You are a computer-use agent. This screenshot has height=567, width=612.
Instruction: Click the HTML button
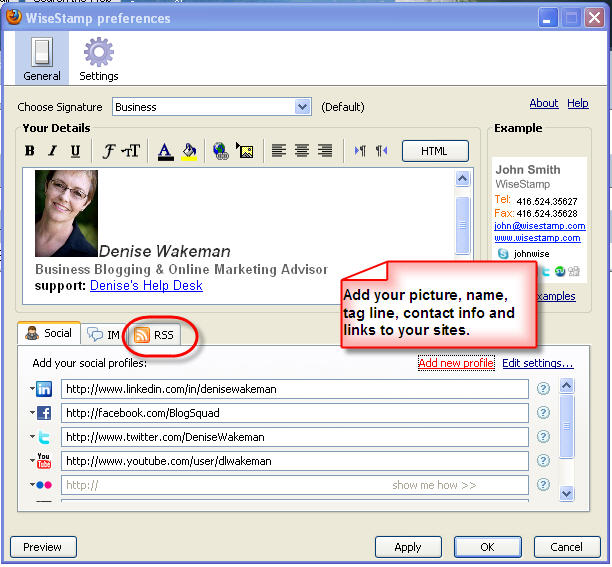[434, 151]
